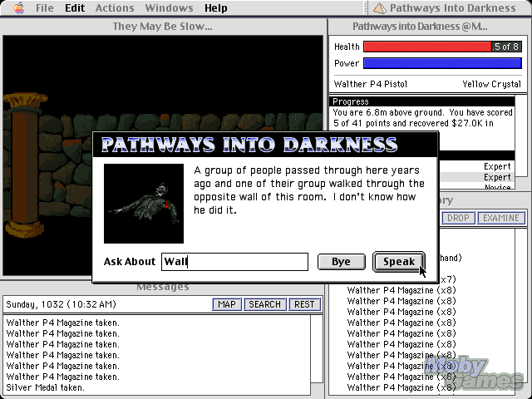Open the Actions menu

[x=115, y=7]
